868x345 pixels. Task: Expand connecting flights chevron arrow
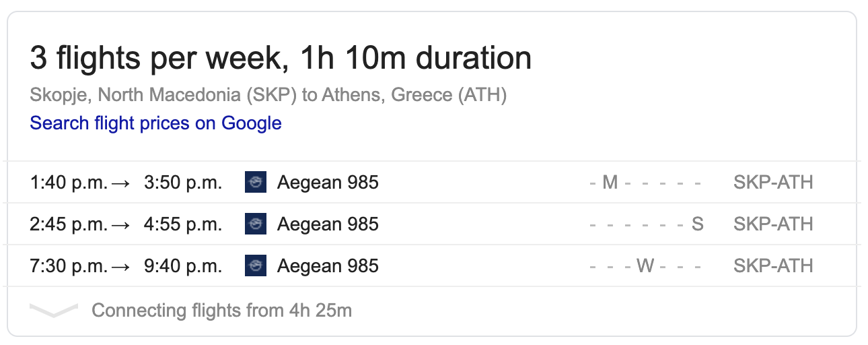click(54, 311)
